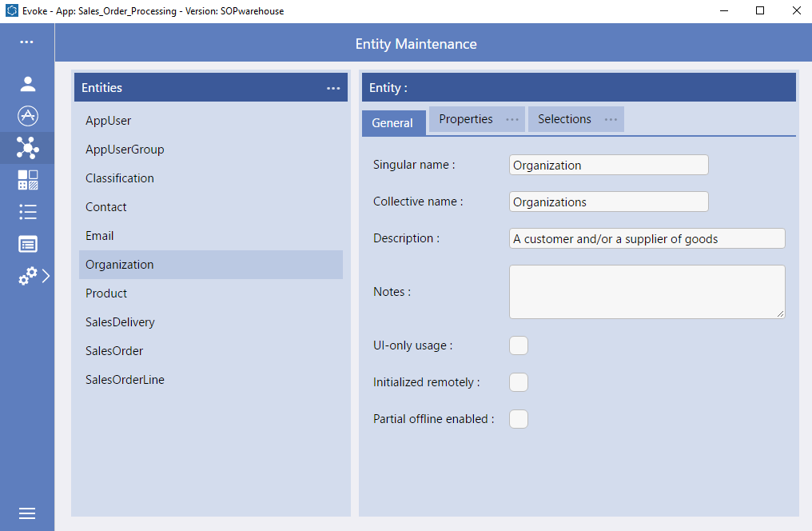The height and width of the screenshot is (531, 812).
Task: Close the Evoke window
Action: click(797, 11)
